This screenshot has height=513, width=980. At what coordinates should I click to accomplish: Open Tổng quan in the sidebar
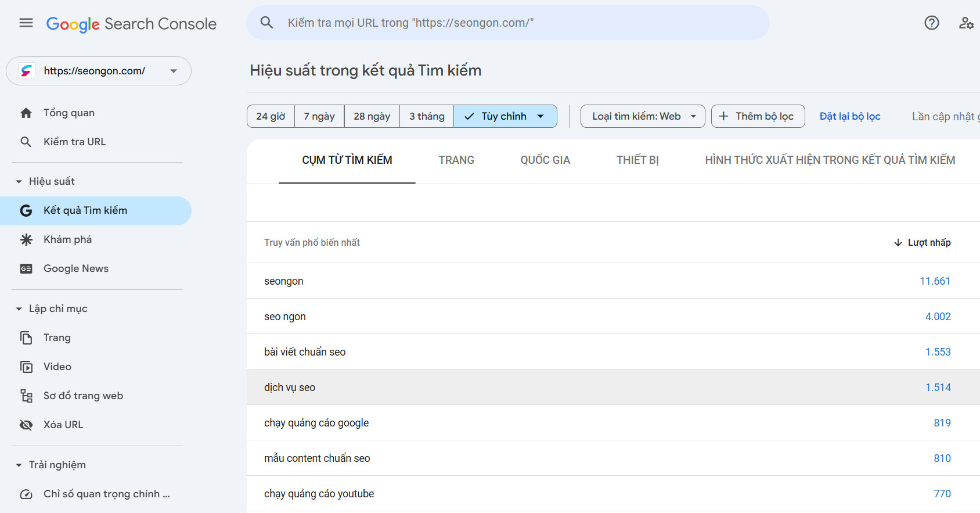pyautogui.click(x=96, y=113)
